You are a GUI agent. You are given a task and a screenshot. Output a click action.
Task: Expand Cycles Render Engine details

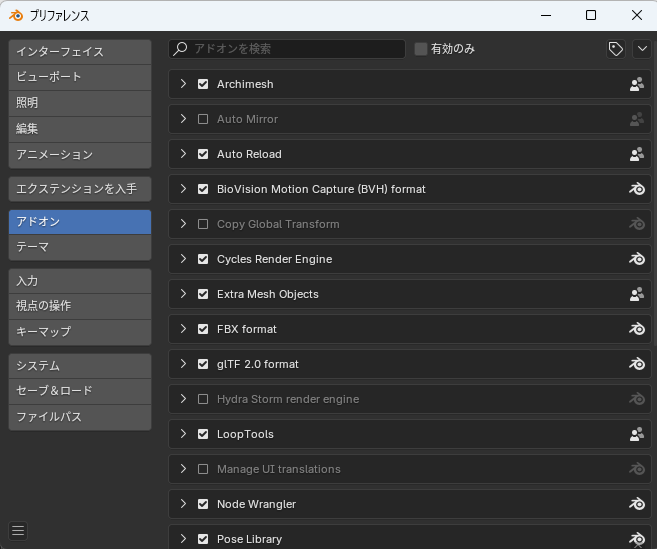pyautogui.click(x=183, y=259)
